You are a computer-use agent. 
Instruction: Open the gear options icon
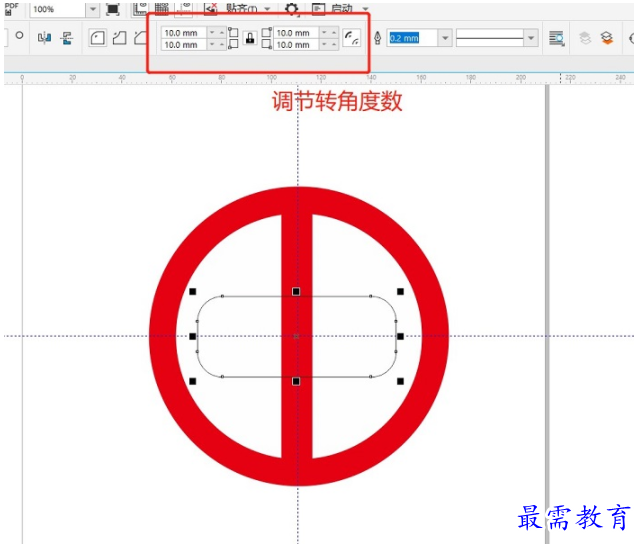pyautogui.click(x=291, y=9)
